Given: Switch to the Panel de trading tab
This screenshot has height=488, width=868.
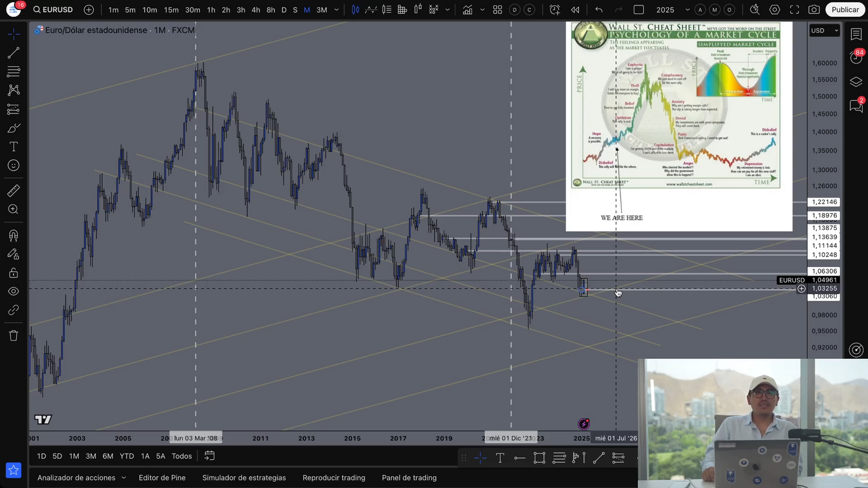Looking at the screenshot, I should tap(409, 478).
